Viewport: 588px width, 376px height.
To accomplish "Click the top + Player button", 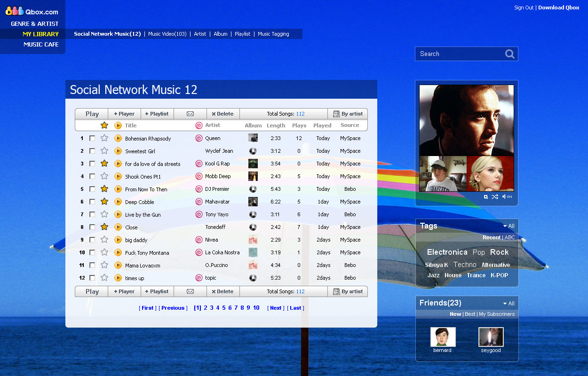I will 124,114.
